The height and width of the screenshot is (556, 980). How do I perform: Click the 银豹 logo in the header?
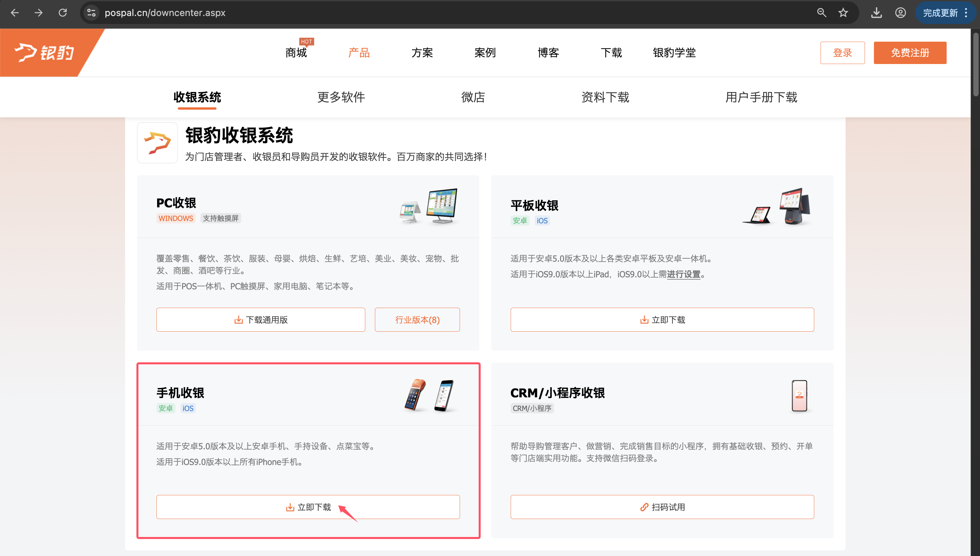[44, 52]
